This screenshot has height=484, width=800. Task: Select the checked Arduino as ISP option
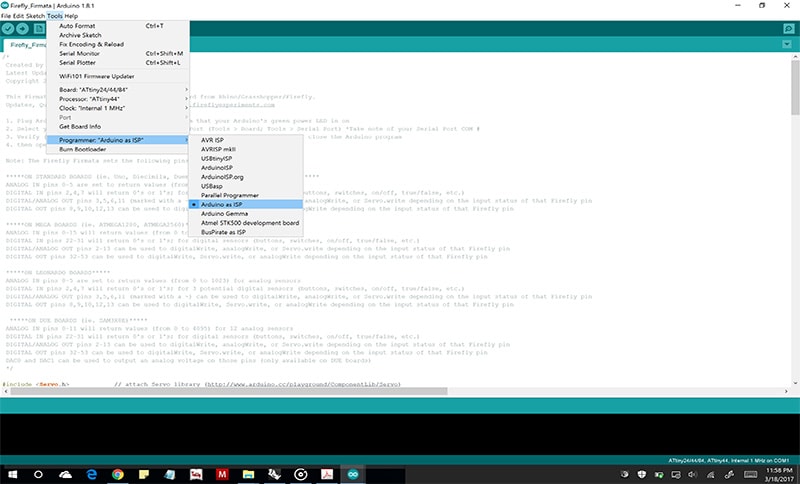coord(246,205)
